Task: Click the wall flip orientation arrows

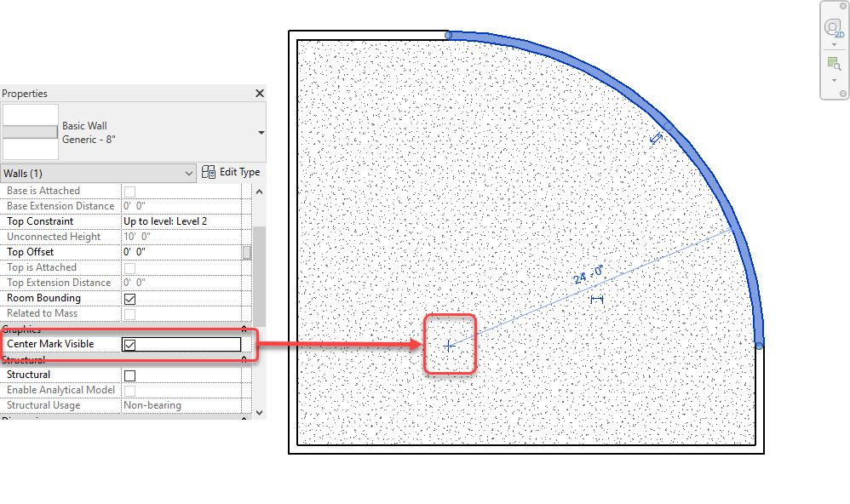Action: [656, 138]
